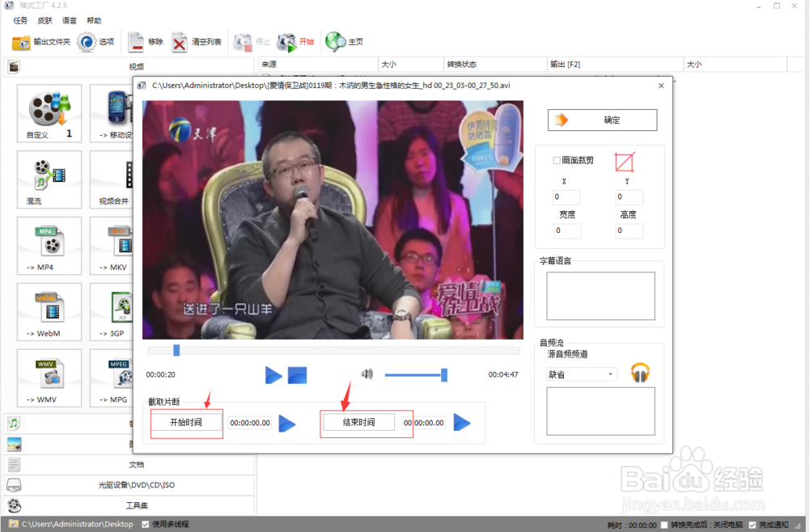Go to 主页 homepage

coord(345,42)
